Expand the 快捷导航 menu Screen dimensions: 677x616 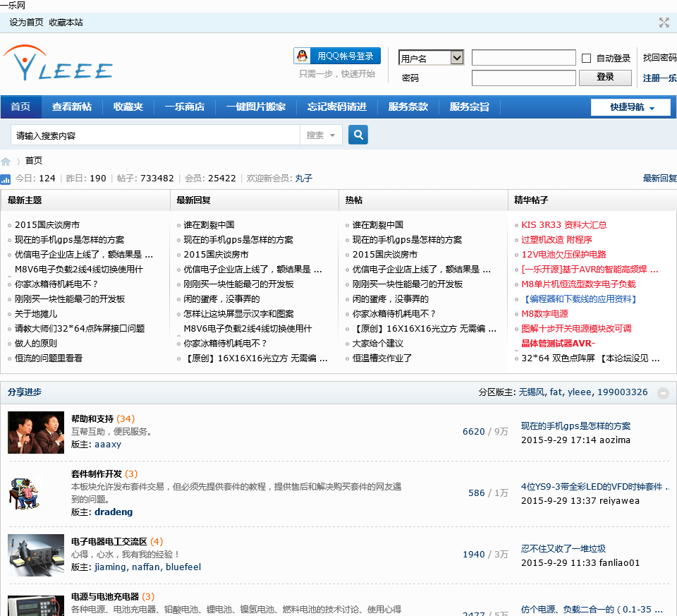(630, 107)
